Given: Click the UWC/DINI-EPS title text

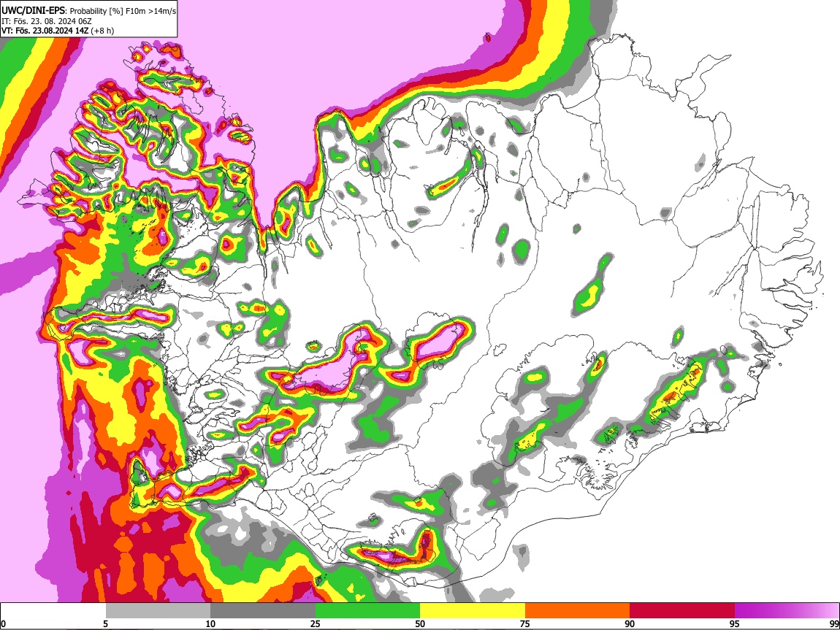Looking at the screenshot, I should click(34, 11).
